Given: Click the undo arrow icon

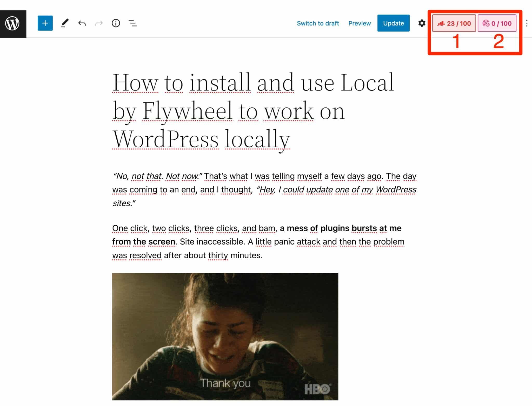Looking at the screenshot, I should coord(81,23).
